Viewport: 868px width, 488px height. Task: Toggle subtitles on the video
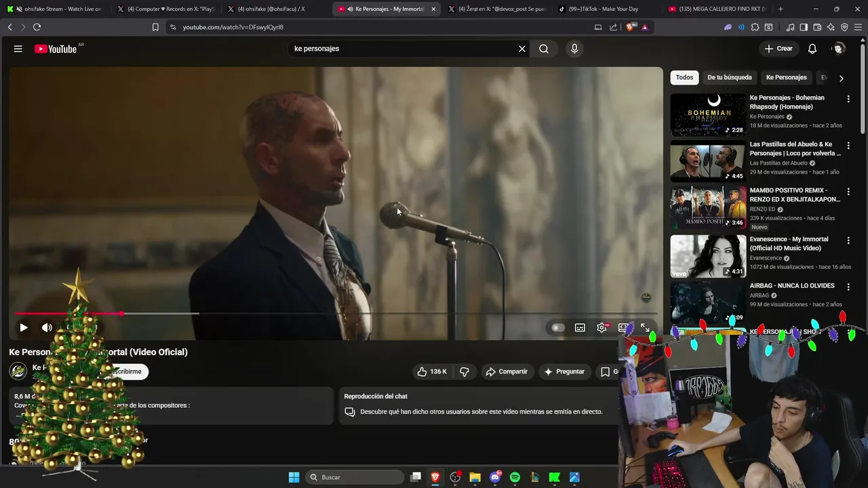coord(580,327)
